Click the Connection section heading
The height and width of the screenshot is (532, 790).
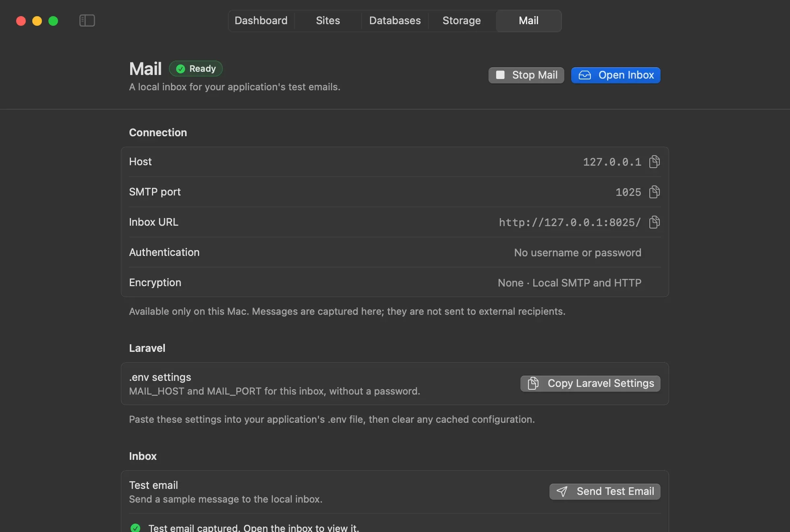(158, 133)
